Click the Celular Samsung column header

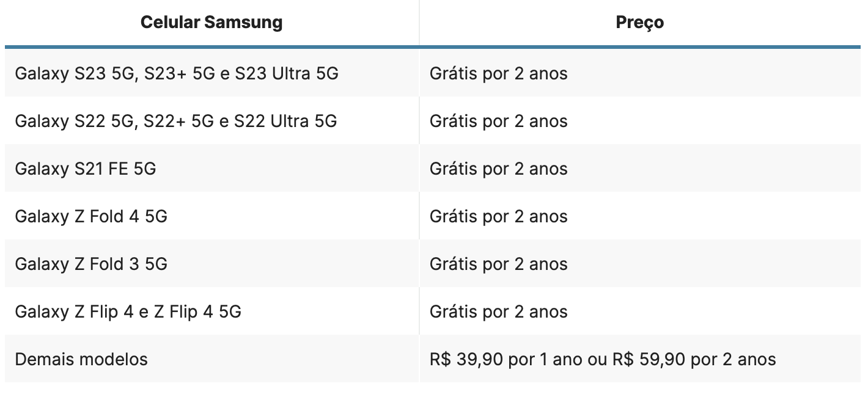211,23
